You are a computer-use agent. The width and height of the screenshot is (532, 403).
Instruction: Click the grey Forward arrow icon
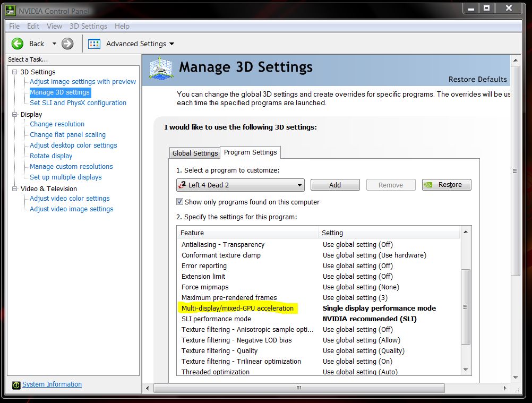(x=67, y=44)
